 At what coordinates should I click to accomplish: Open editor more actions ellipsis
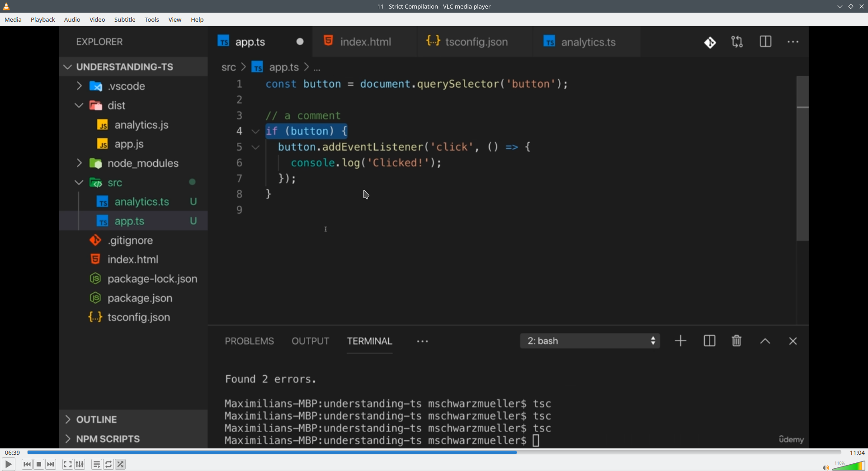[x=793, y=42]
